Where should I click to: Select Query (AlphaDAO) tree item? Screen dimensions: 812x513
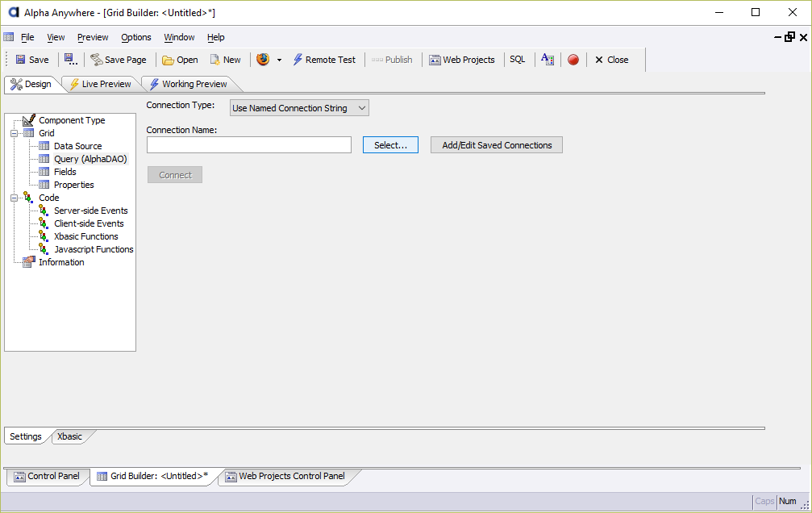[90, 159]
